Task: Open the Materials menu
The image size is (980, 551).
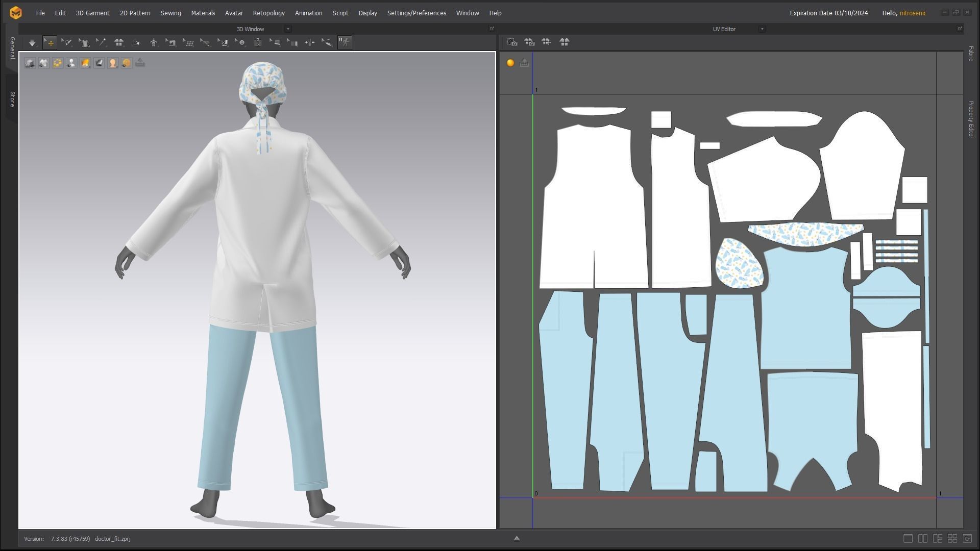Action: point(203,13)
